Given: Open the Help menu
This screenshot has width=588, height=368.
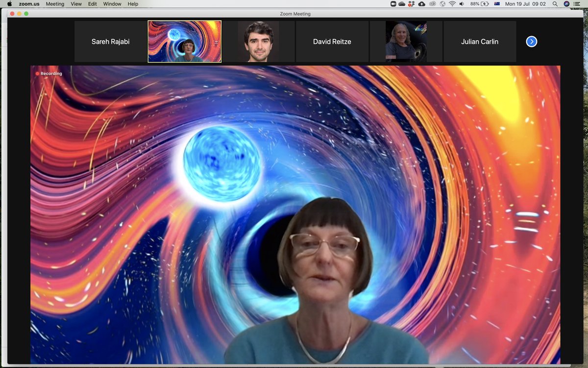Looking at the screenshot, I should [133, 4].
